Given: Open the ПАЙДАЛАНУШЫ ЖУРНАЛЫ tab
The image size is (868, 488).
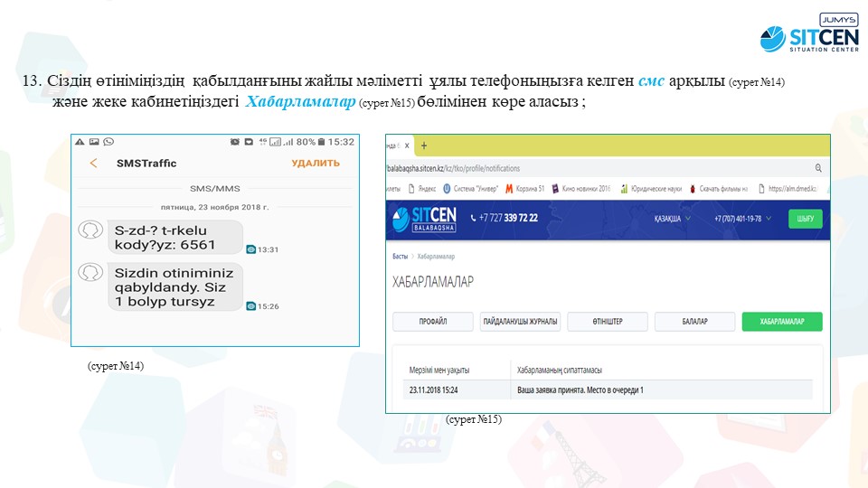Looking at the screenshot, I should pyautogui.click(x=521, y=322).
